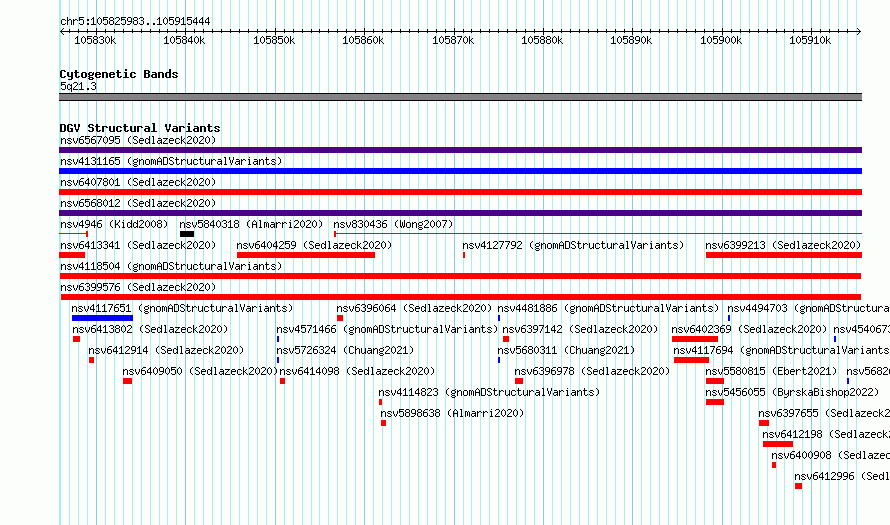Select the red nsv6404259 variant bar
Screen dimensions: 890x525
tap(306, 255)
